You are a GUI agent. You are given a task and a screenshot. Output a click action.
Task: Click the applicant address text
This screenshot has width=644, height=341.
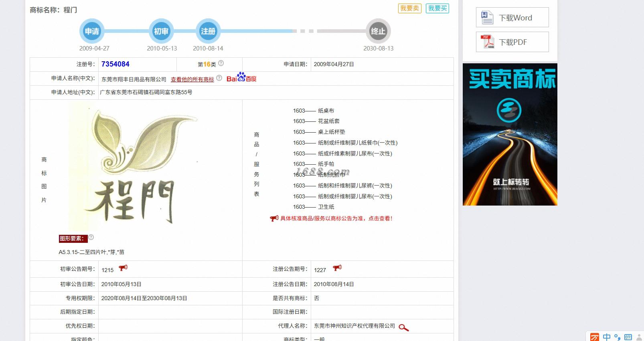[146, 92]
